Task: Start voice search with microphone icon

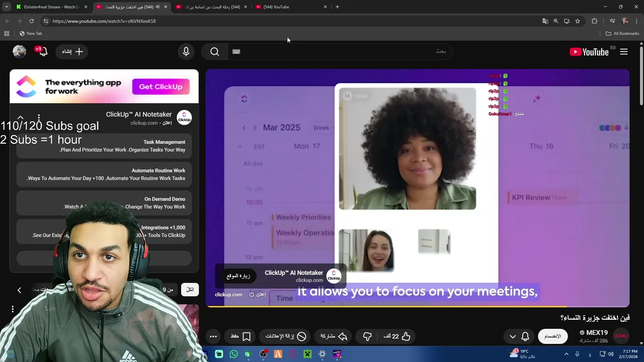Action: coord(186,52)
